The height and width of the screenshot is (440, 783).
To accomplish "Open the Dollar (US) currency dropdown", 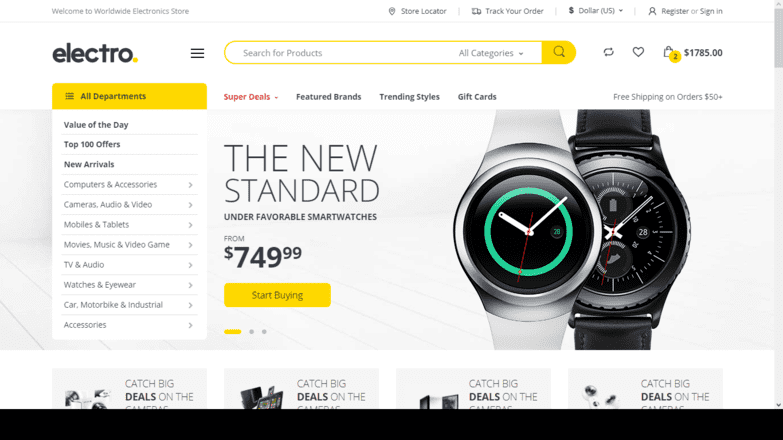I will click(596, 10).
